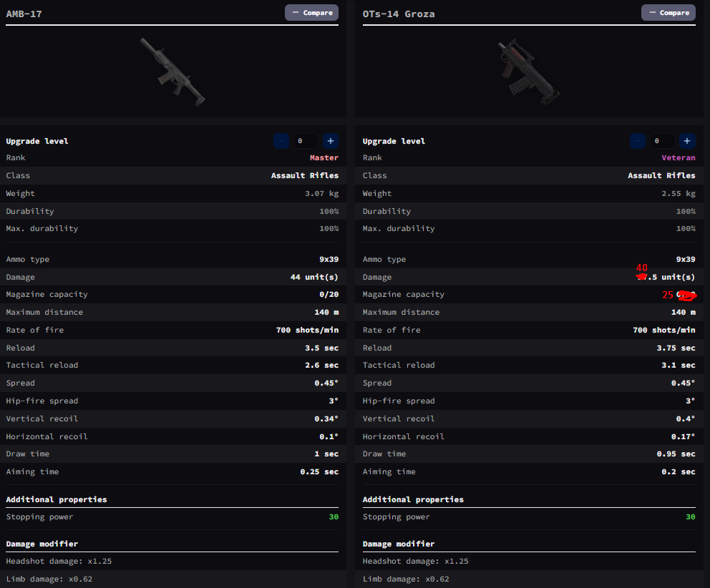Select Groza ammo type 9x39
The height and width of the screenshot is (588, 710).
coord(686,259)
